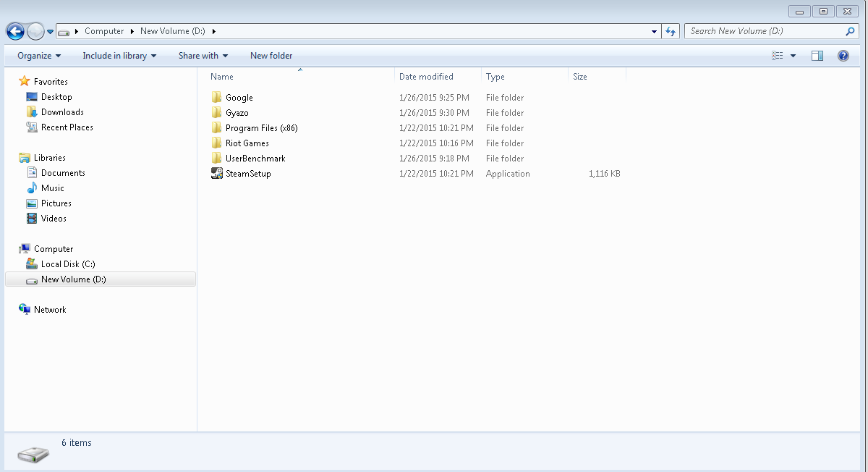
Task: Open the view options dropdown arrow
Action: tap(793, 56)
